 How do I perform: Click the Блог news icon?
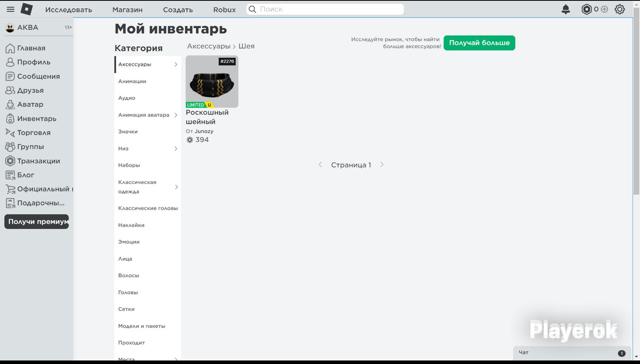[10, 175]
